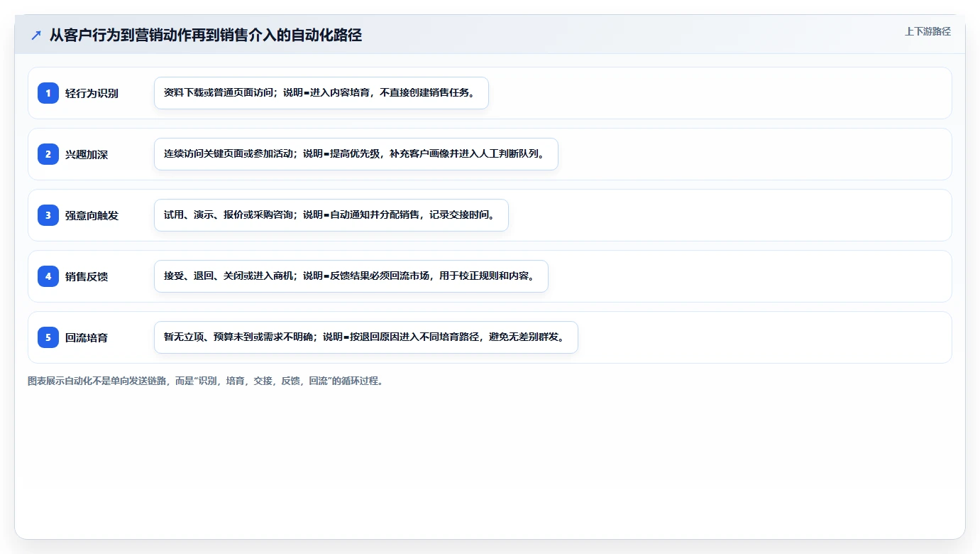
Task: Click the step 4 number badge
Action: (48, 276)
